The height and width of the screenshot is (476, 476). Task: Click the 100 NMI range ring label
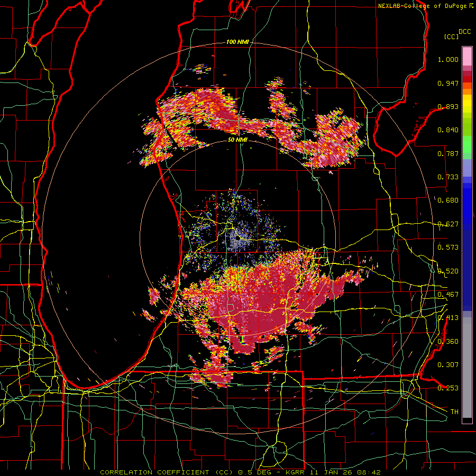click(x=237, y=42)
